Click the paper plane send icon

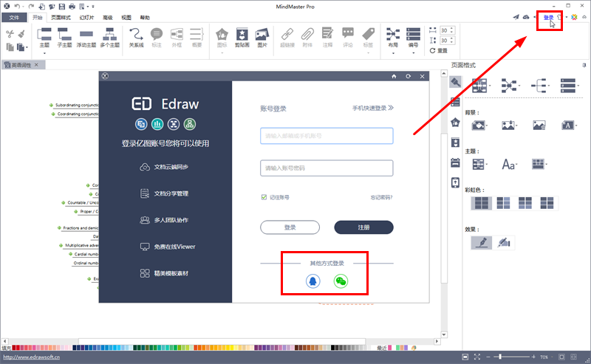coord(516,17)
